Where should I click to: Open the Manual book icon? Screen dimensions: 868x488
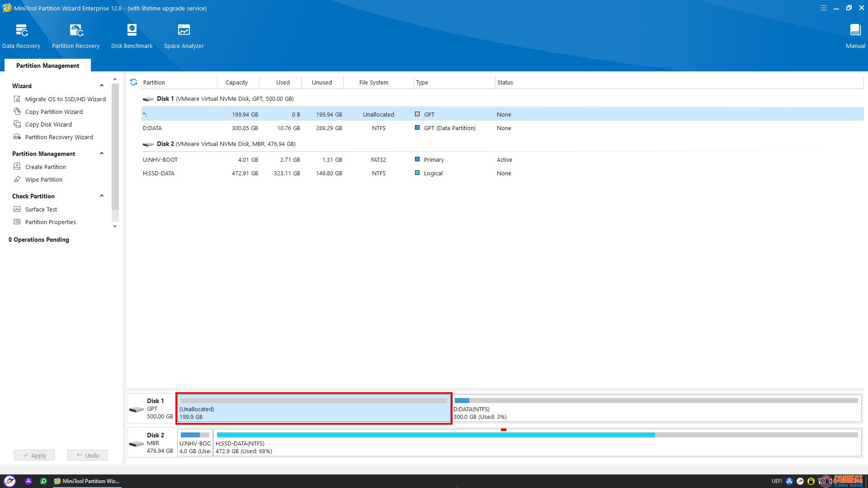click(855, 30)
